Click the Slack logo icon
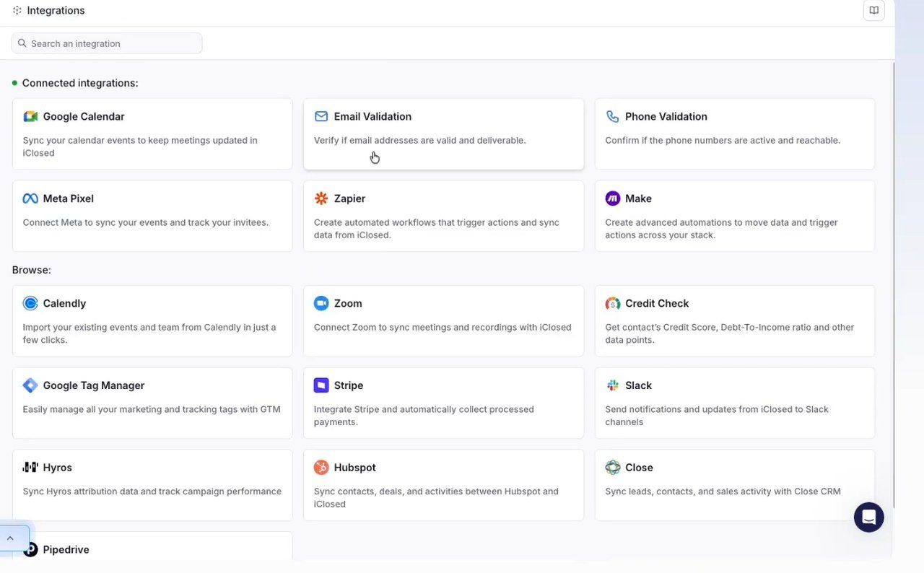 pyautogui.click(x=612, y=385)
